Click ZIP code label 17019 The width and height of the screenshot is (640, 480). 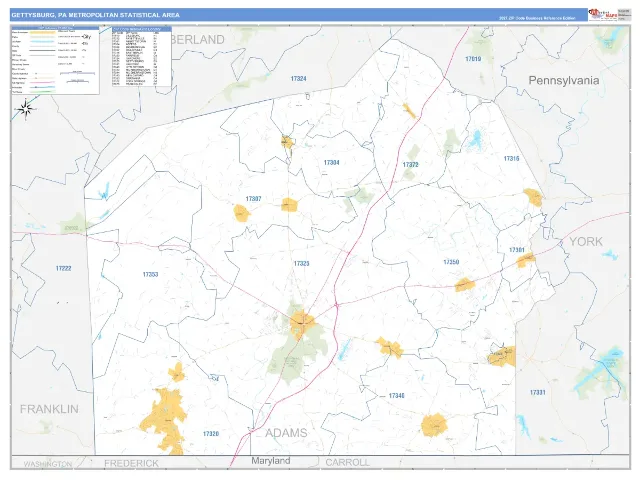pyautogui.click(x=473, y=59)
